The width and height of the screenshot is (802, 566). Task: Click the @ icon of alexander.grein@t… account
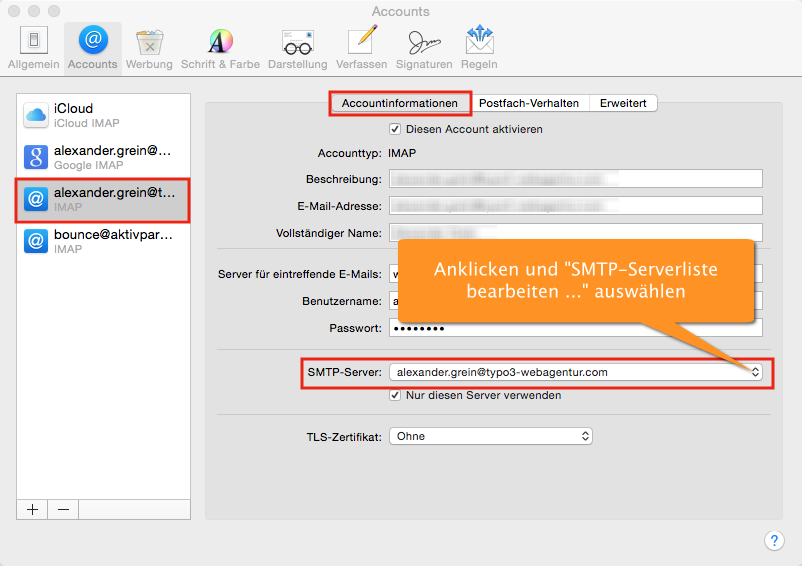(x=36, y=199)
